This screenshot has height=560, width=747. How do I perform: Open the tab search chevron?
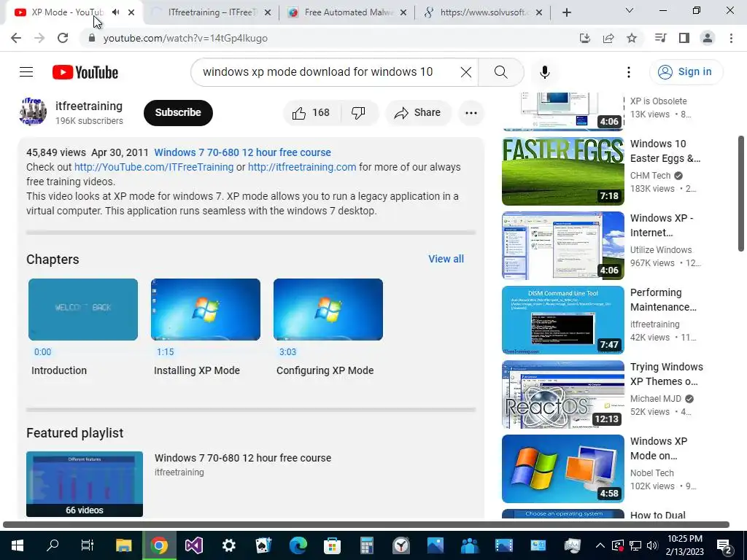630,10
